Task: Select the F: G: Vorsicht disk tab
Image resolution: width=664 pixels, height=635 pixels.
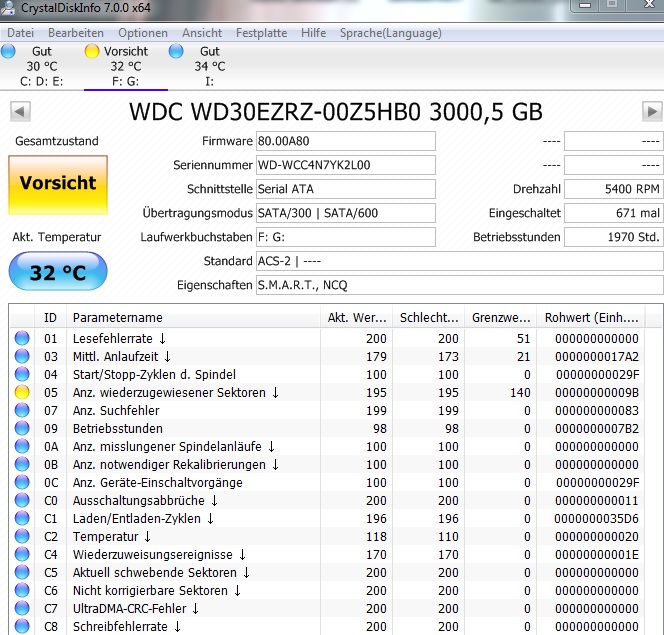Action: [126, 66]
